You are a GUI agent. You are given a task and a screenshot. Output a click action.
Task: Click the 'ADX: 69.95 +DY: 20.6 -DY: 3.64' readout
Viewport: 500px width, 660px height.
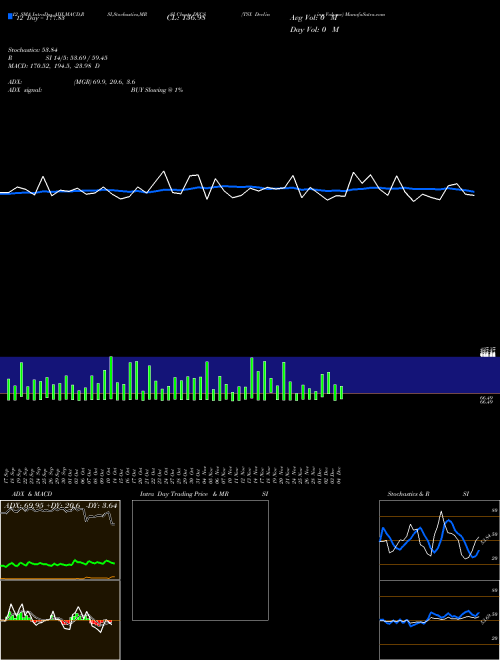pyautogui.click(x=61, y=505)
